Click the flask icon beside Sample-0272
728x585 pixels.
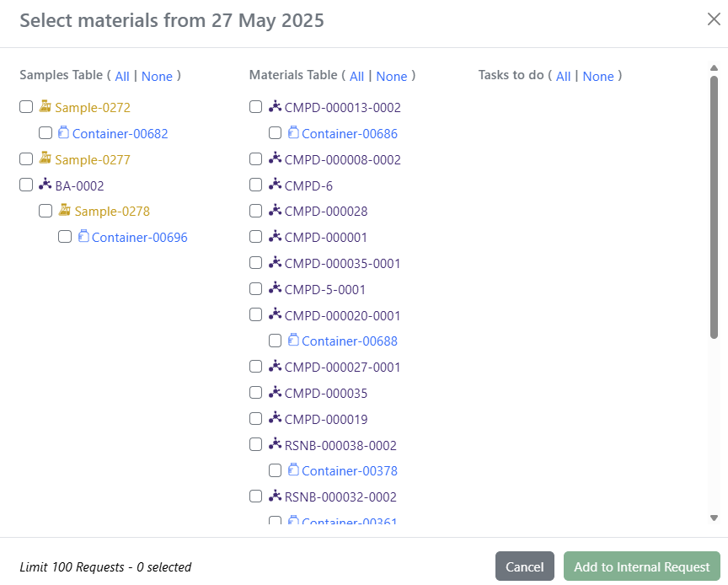click(x=45, y=106)
